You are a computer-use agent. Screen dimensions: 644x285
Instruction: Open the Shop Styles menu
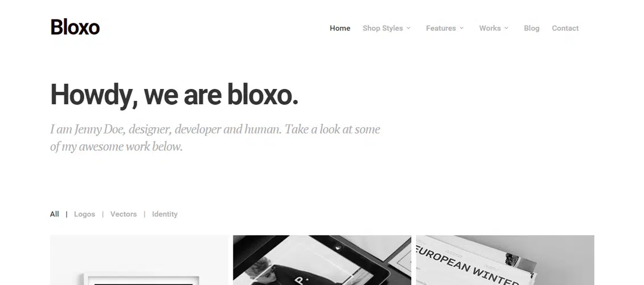(x=383, y=28)
